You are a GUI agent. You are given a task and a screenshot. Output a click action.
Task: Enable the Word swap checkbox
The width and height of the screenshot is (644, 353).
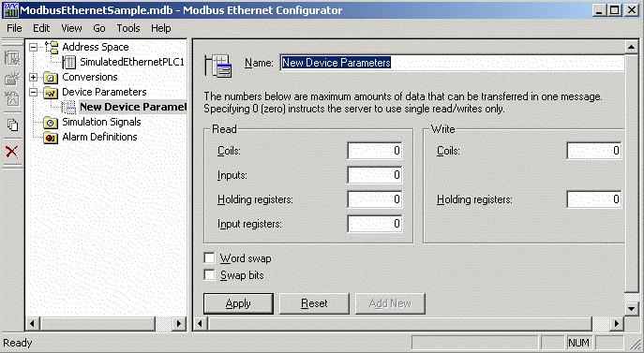209,257
